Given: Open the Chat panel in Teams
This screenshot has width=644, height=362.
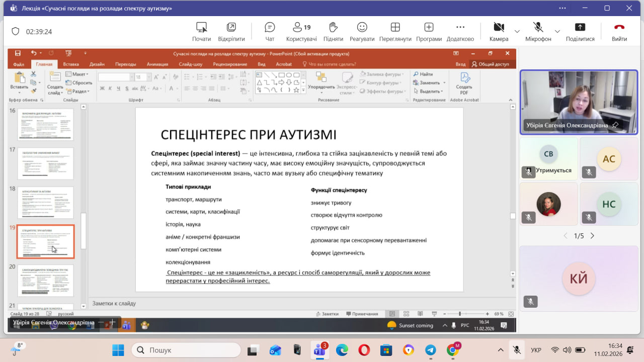Looking at the screenshot, I should tap(270, 31).
